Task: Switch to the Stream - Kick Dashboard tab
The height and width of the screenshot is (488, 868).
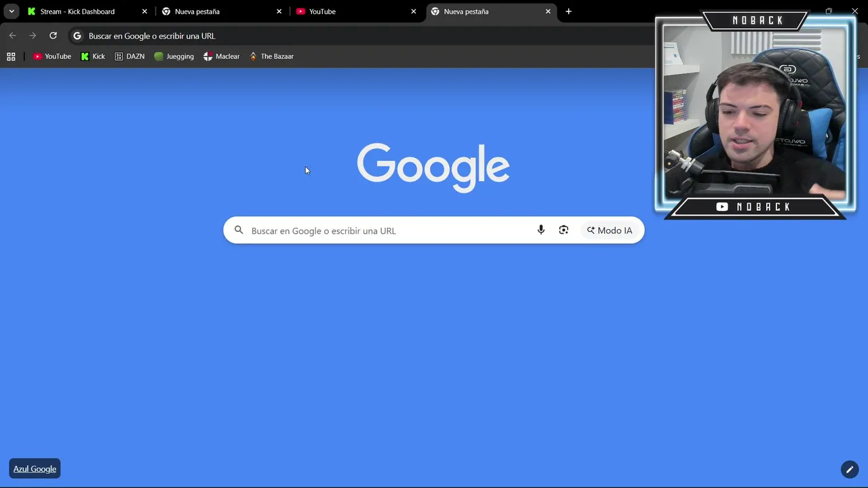Action: (88, 12)
